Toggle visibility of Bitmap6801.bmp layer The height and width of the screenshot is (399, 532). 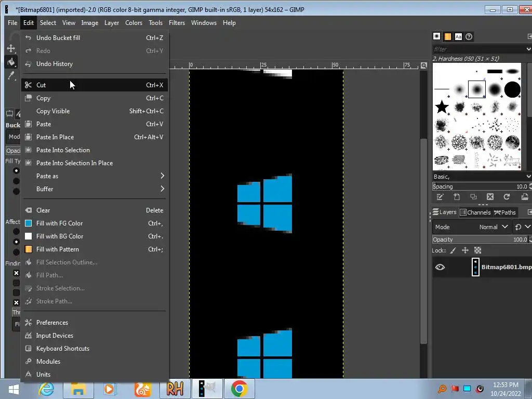click(x=440, y=268)
